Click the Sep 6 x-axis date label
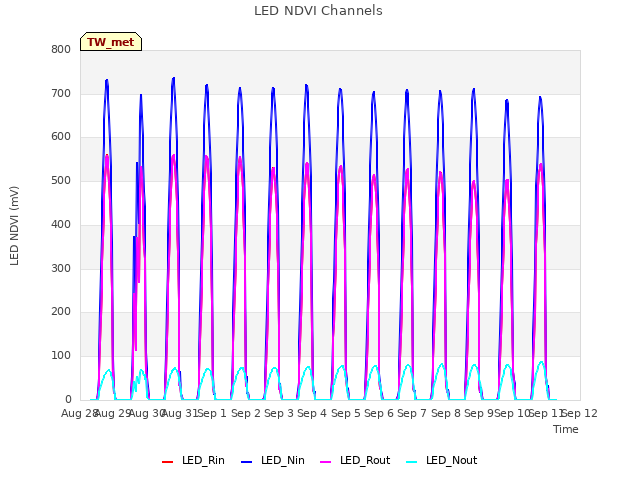This screenshot has height=480, width=640. tap(379, 413)
